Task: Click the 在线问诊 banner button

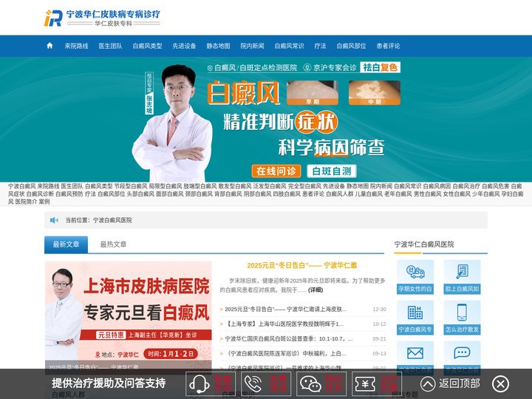Action: 276,171
